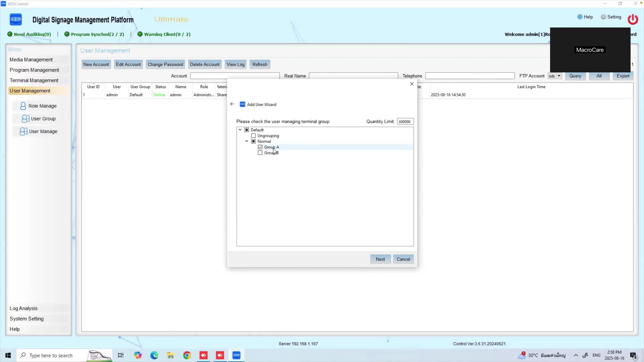Click the weather icon in the tray
Image resolution: width=644 pixels, height=362 pixels.
click(522, 355)
